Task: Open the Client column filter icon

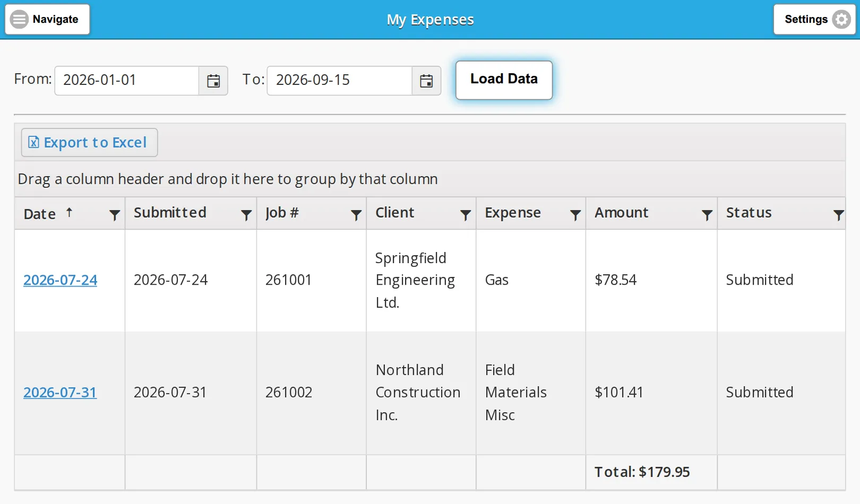Action: pos(466,215)
